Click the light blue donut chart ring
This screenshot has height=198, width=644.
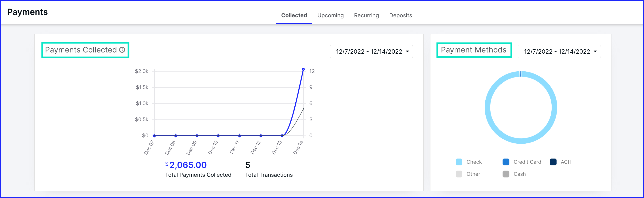click(x=488, y=108)
